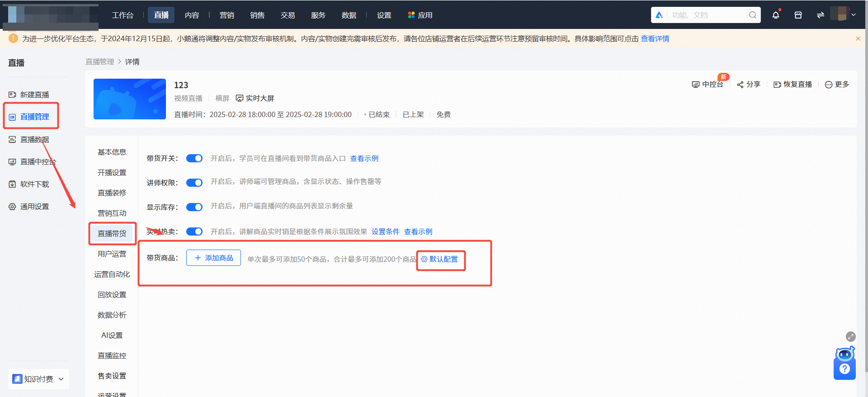
Task: Go back to 直播管理 breadcrumb
Action: pyautogui.click(x=100, y=61)
